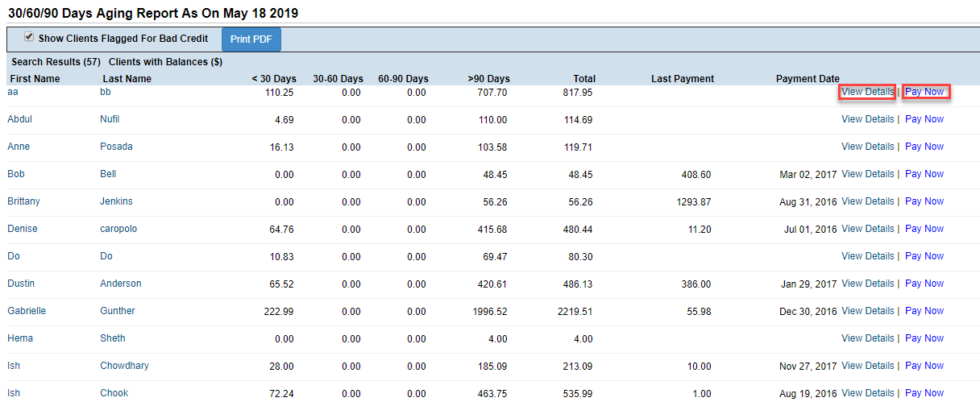Image resolution: width=980 pixels, height=406 pixels.
Task: Pay Now for Dustin Anderson
Action: (x=924, y=284)
